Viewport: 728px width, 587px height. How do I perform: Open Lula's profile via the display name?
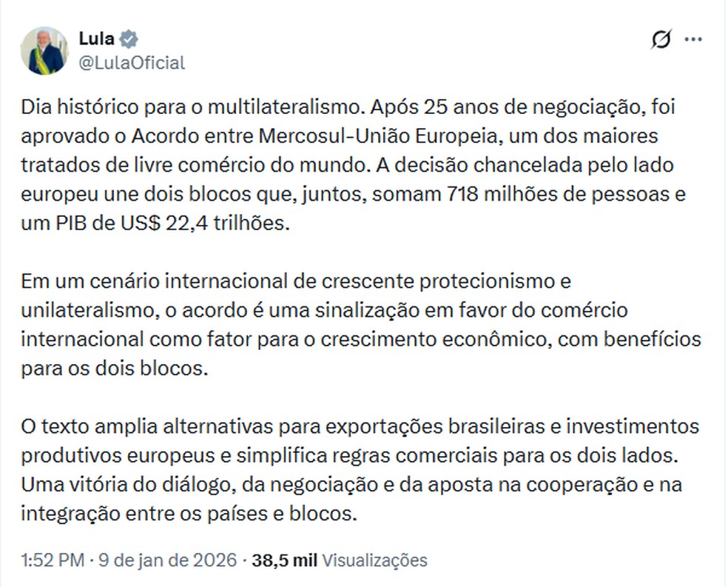pos(96,38)
